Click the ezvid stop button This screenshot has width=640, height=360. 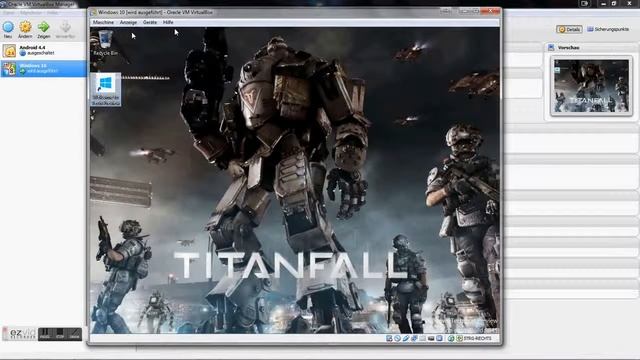tap(60, 334)
